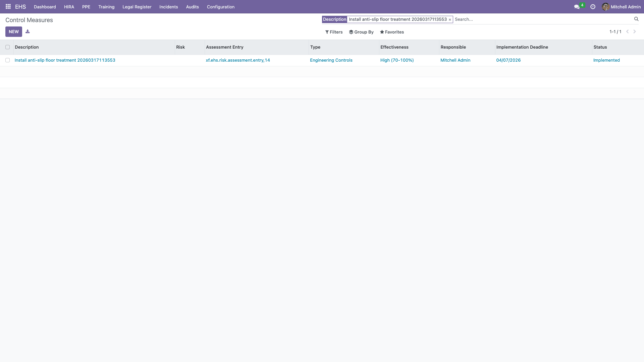
Task: Open the Favorites dropdown
Action: click(x=392, y=32)
